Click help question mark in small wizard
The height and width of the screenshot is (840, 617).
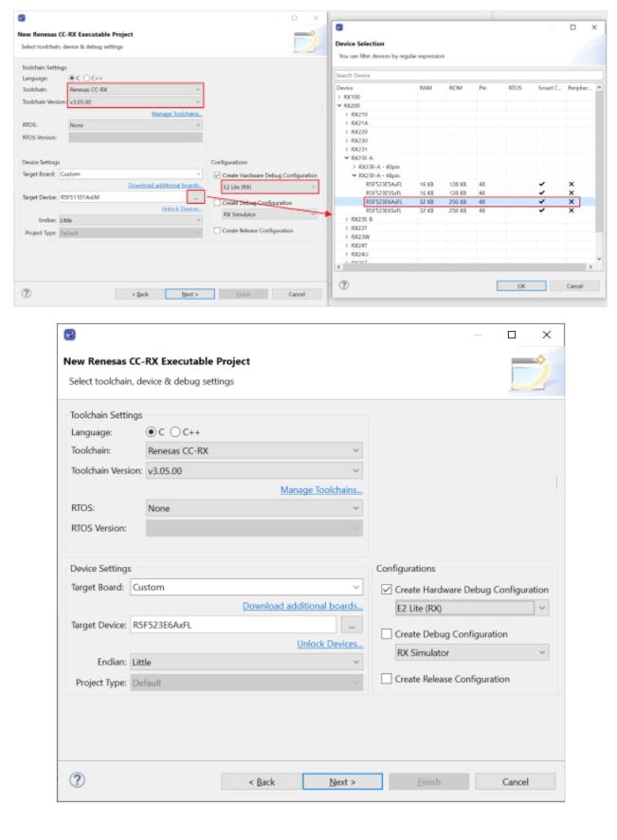[x=27, y=293]
